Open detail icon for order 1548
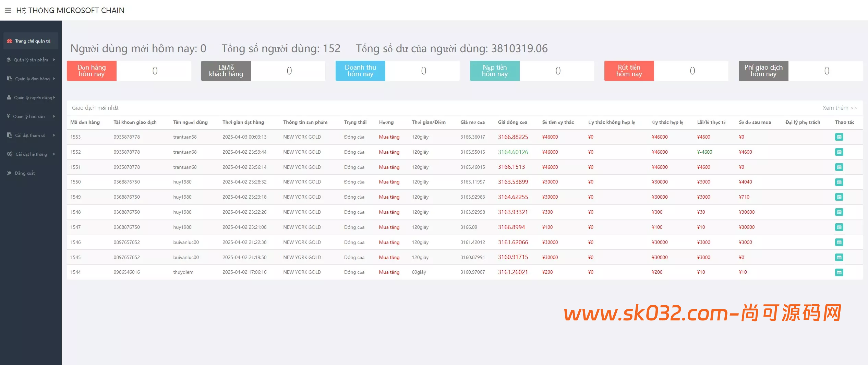Viewport: 868px width, 365px height. (x=839, y=212)
